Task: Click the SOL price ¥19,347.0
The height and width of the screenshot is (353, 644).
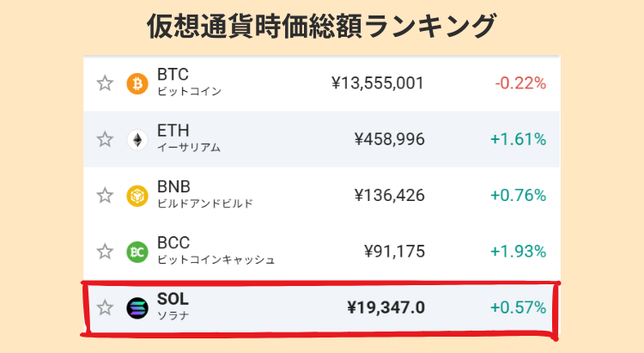Action: pos(386,307)
